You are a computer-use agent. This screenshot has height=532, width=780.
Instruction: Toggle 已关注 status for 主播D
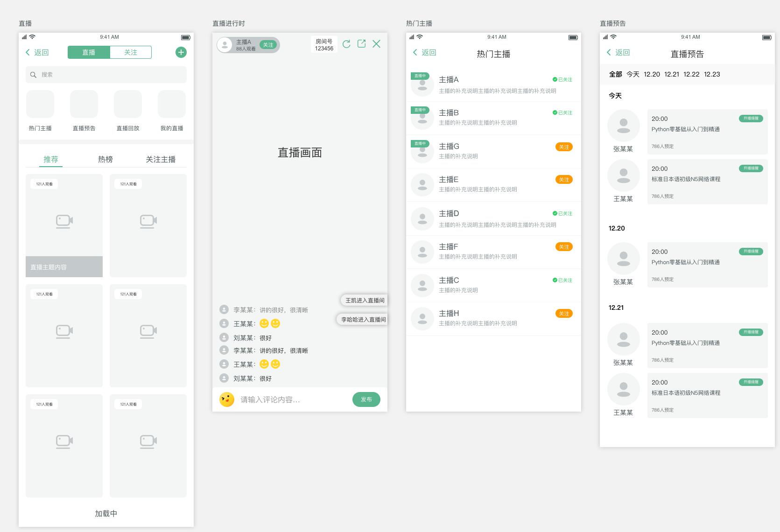point(562,214)
